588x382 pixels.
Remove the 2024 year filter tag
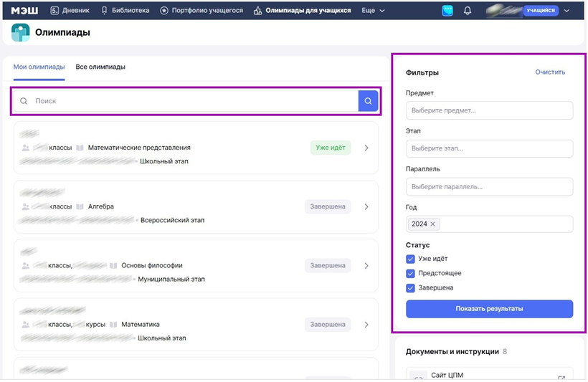point(432,224)
